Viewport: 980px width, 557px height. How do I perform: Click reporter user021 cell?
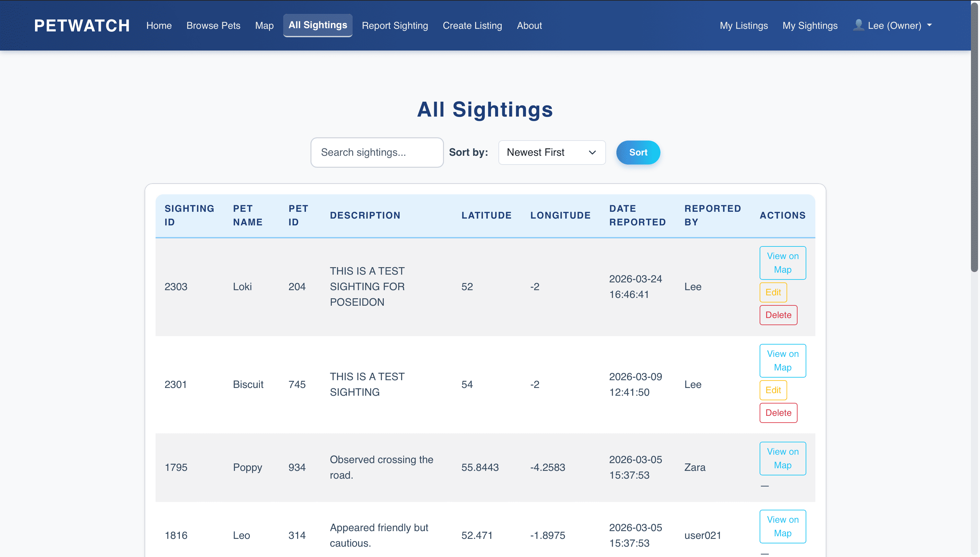(703, 535)
